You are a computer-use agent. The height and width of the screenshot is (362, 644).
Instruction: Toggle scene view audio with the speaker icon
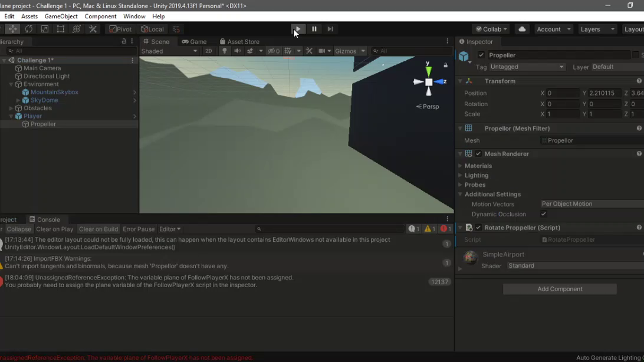click(x=238, y=51)
